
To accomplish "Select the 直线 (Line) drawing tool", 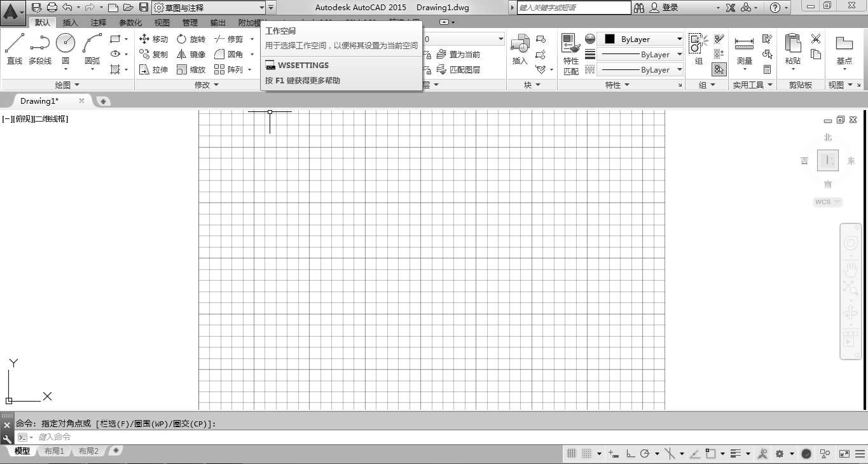I will (x=15, y=50).
